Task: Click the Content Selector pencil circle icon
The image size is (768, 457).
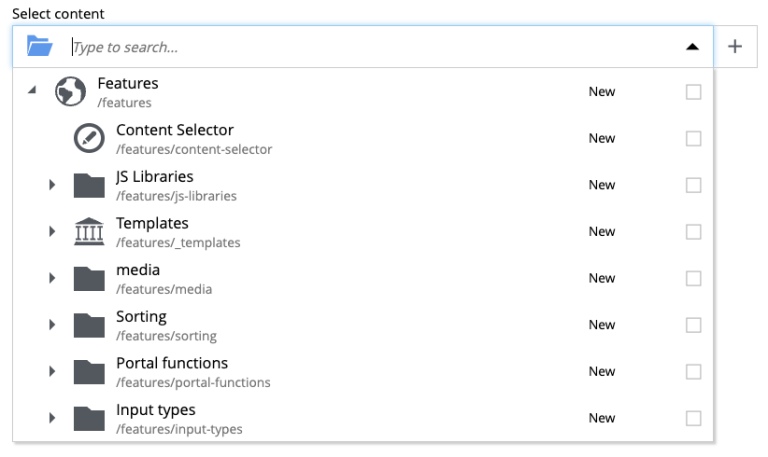Action: (x=89, y=138)
